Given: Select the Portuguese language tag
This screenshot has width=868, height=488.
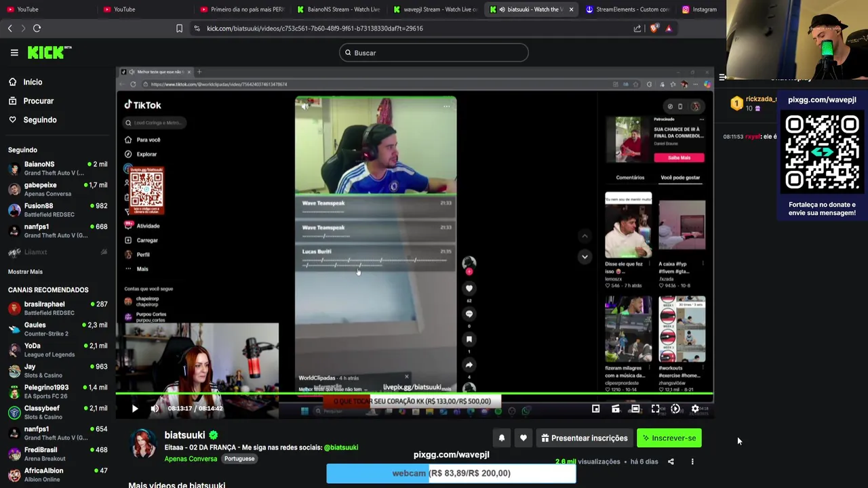Looking at the screenshot, I should (x=239, y=459).
